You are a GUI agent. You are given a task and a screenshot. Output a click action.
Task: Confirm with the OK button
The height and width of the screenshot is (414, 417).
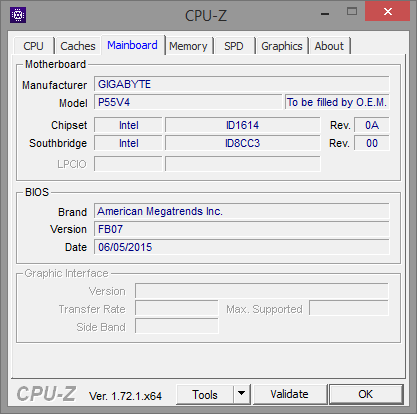366,394
